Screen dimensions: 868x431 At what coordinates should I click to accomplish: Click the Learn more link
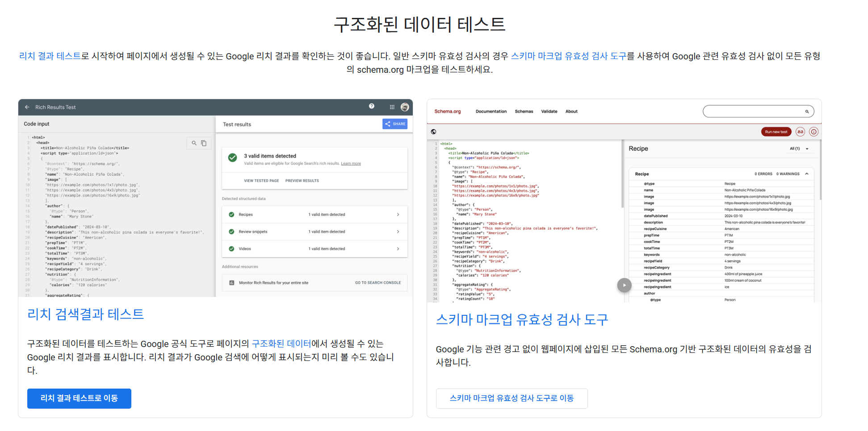coord(351,163)
